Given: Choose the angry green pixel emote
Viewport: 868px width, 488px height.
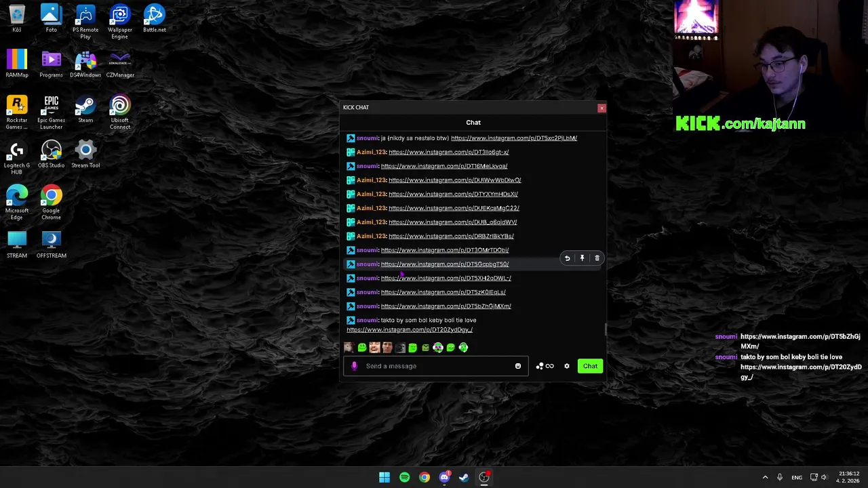Looking at the screenshot, I should [x=425, y=348].
